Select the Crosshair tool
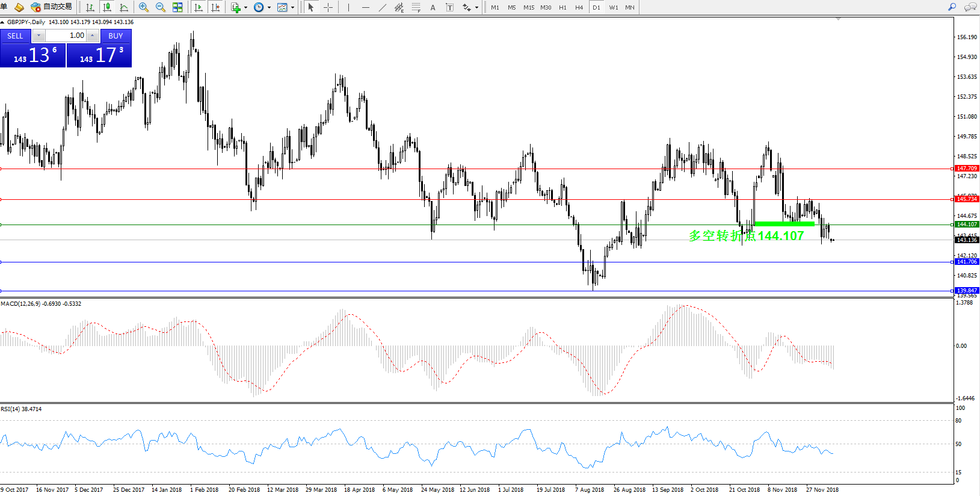The height and width of the screenshot is (496, 980). pos(328,7)
